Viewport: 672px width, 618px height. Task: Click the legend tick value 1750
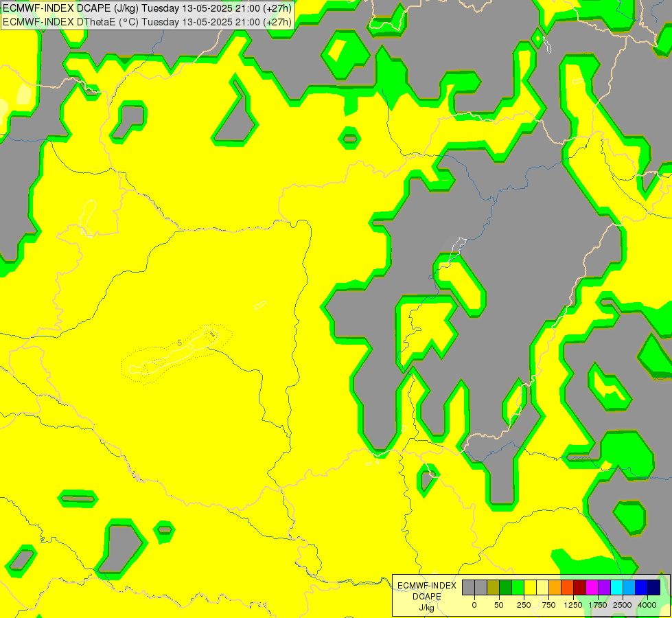coord(598,605)
